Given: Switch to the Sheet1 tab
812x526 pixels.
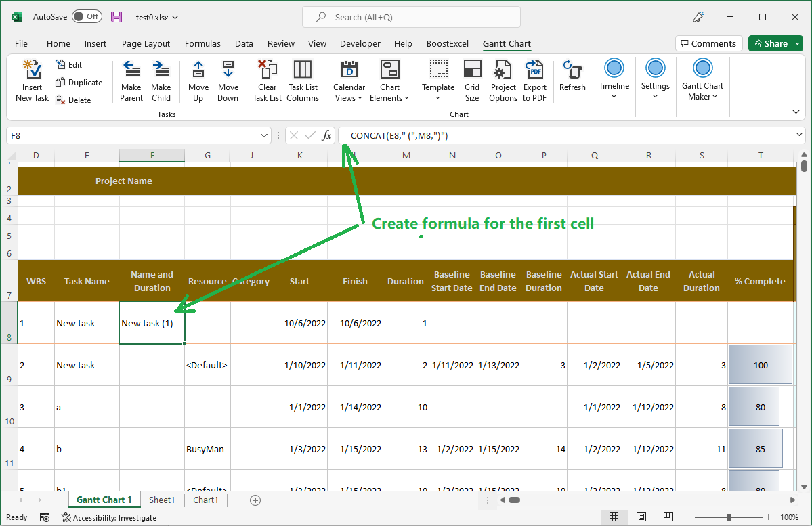Looking at the screenshot, I should (161, 500).
